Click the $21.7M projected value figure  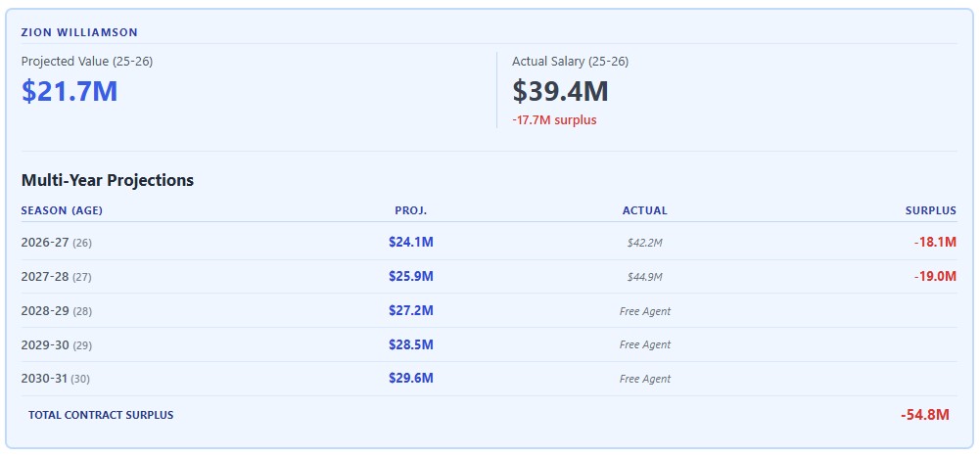(x=70, y=91)
